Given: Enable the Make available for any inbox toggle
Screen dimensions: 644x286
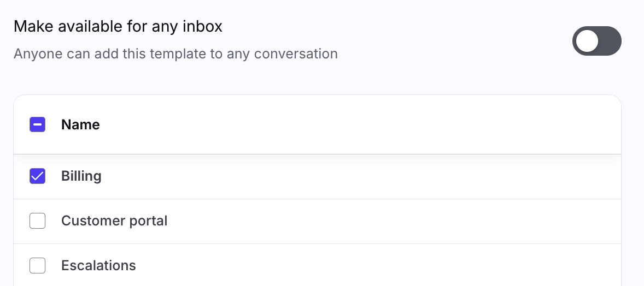Looking at the screenshot, I should point(596,41).
